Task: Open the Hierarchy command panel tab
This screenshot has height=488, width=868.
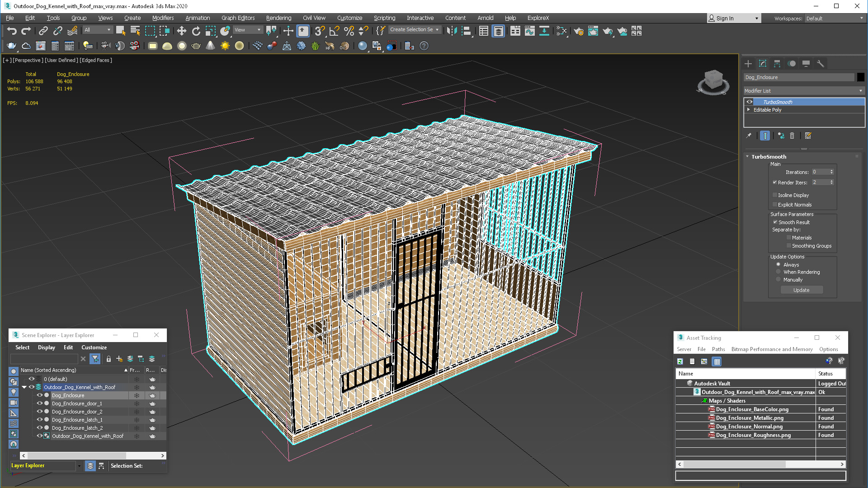Action: (777, 64)
